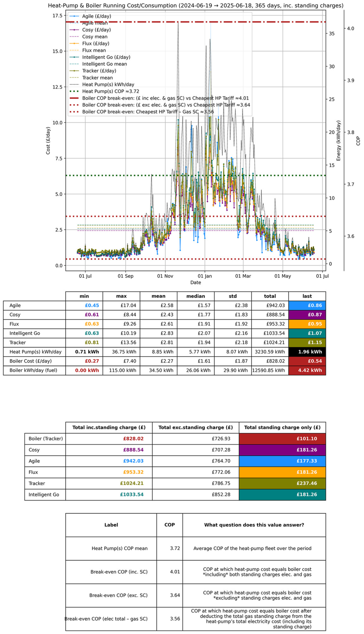Click 'What question does this value answer?' header

tap(254, 525)
